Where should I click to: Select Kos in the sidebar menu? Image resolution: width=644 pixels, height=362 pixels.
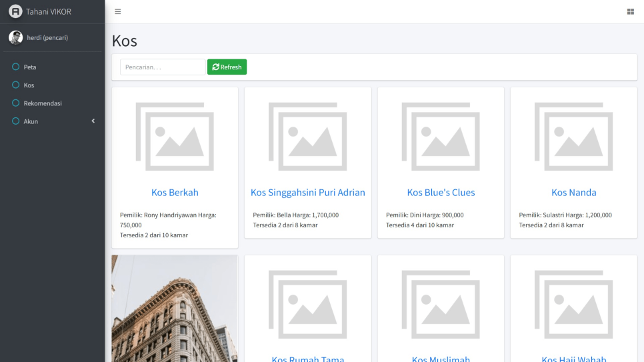coord(29,85)
